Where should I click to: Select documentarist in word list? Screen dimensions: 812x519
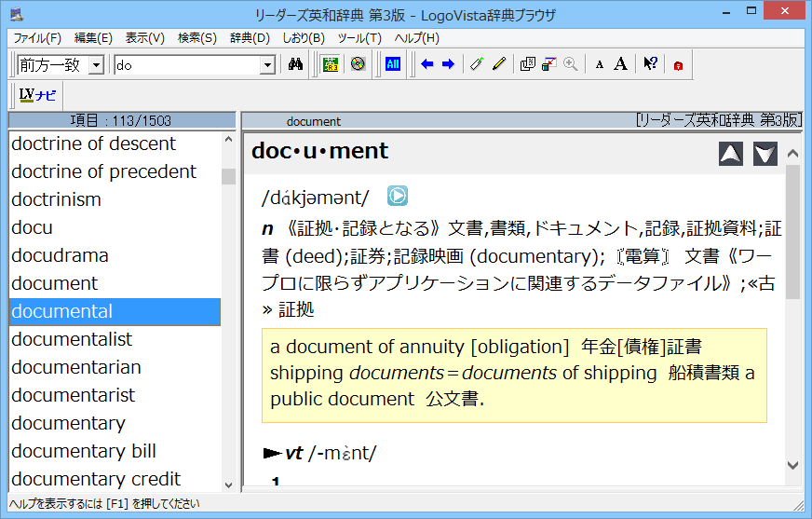point(115,395)
